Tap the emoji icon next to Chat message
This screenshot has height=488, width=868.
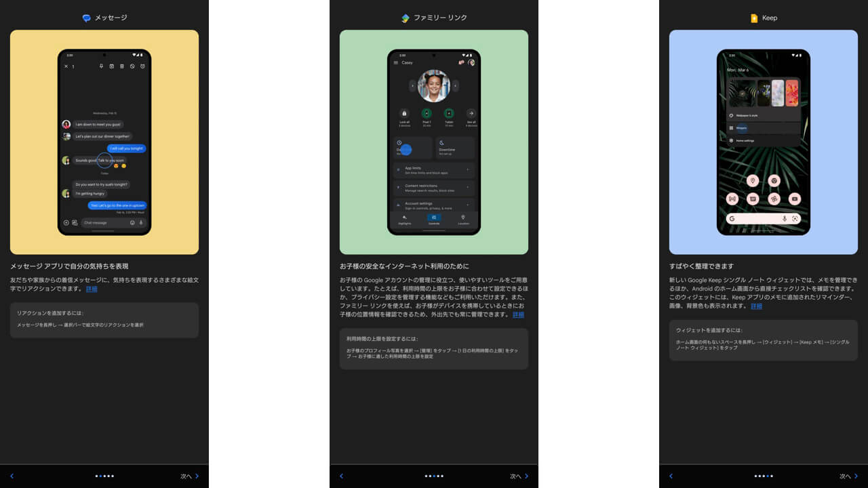[133, 222]
